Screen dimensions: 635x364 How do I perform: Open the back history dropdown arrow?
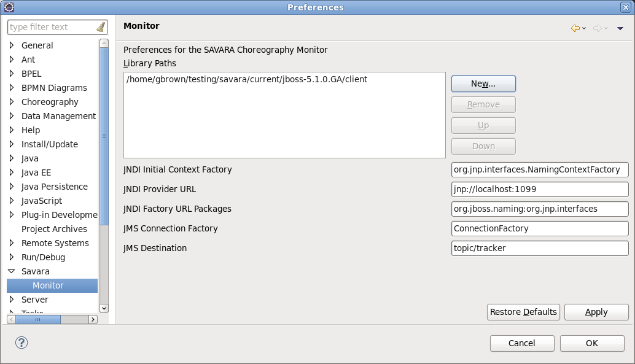point(584,28)
